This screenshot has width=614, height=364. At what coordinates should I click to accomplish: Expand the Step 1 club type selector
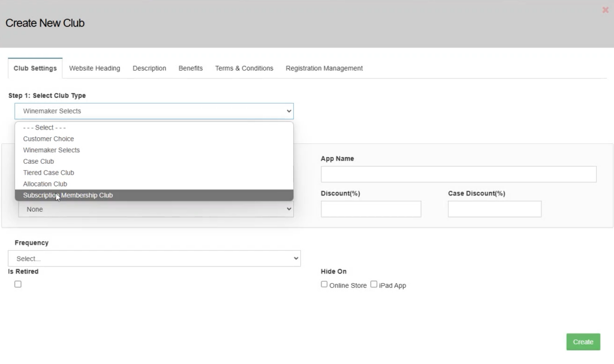coord(154,111)
